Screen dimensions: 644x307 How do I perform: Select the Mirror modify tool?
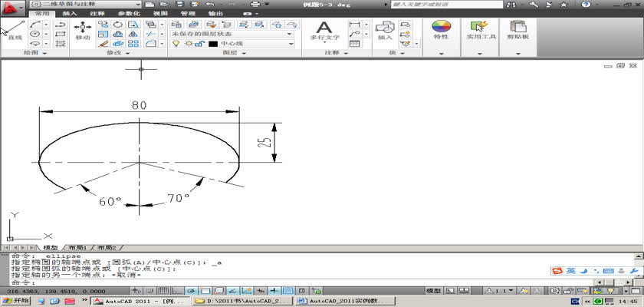(133, 34)
